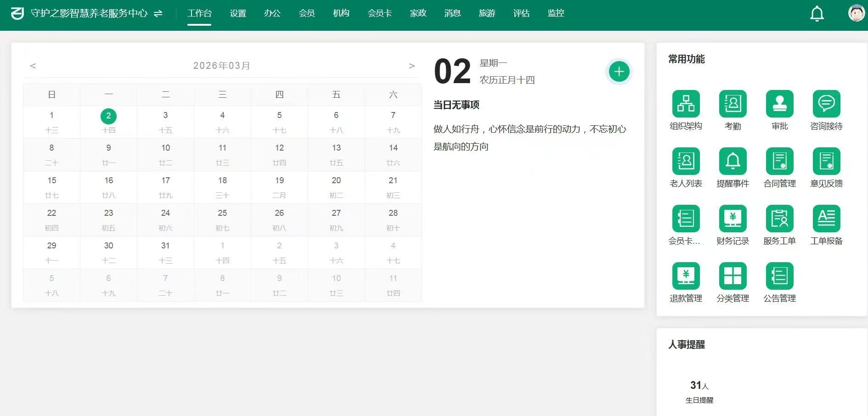Click the 2026年03月 calendar title

coord(222,66)
